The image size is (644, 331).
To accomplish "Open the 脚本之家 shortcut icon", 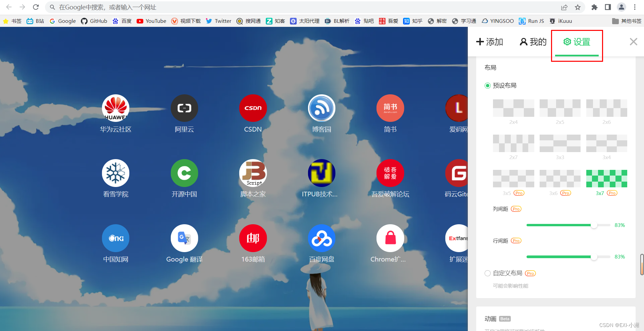I will [253, 173].
